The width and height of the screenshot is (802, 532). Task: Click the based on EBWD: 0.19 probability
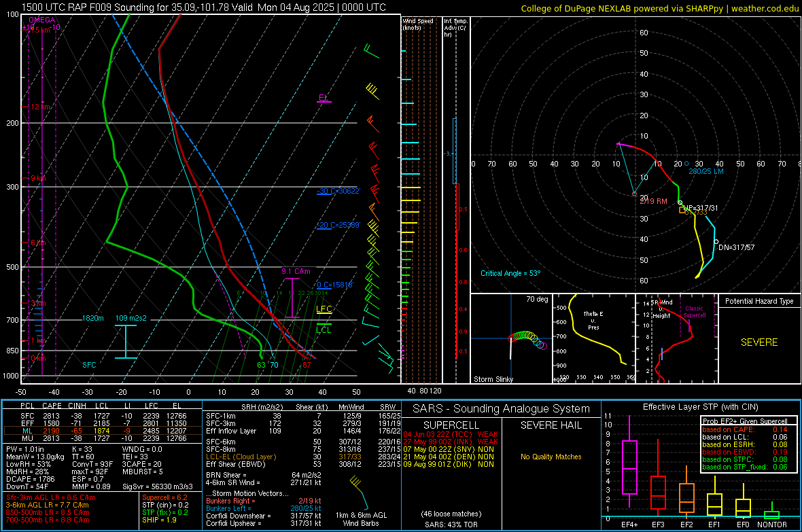745,452
